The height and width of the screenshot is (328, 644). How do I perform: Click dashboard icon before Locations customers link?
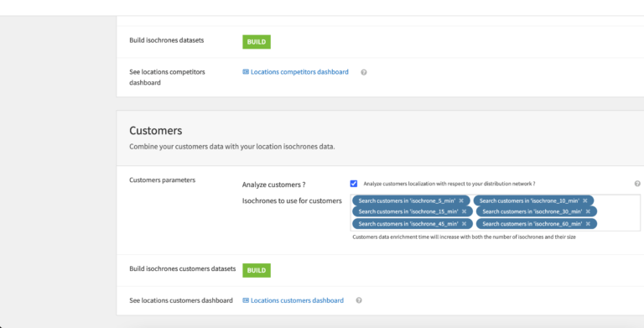(246, 300)
